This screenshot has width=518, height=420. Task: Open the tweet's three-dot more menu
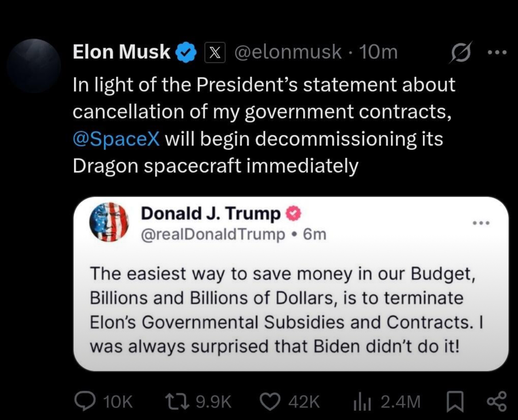[x=497, y=52]
